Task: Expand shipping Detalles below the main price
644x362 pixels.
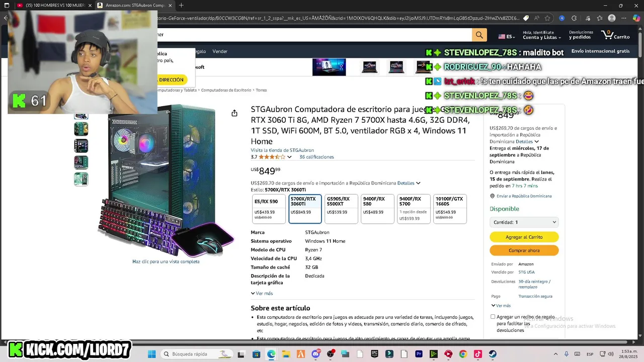Action: 409,183
